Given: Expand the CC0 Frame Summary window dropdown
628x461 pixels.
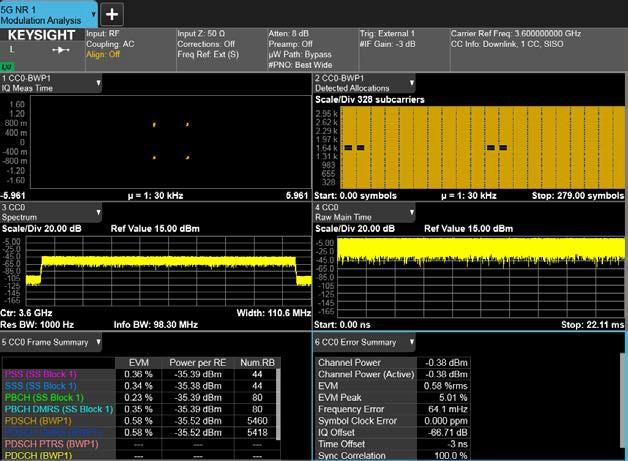Looking at the screenshot, I should (x=98, y=342).
